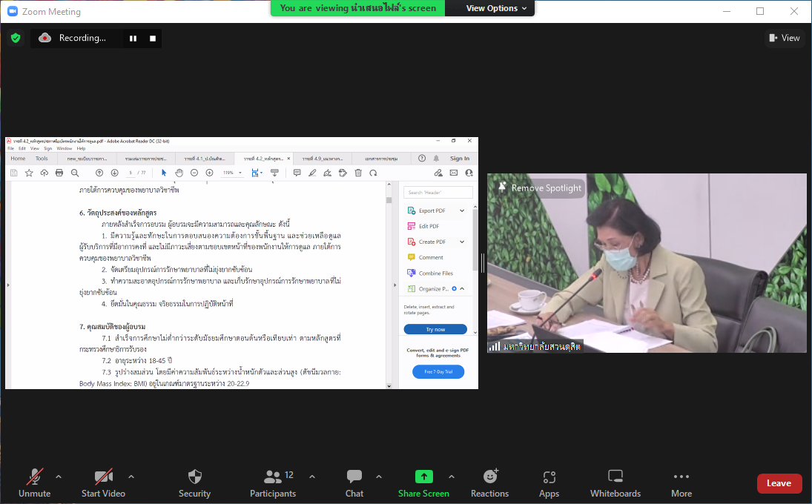Expand the audio options arrow beside Unmute
This screenshot has height=504, width=812.
point(59,477)
